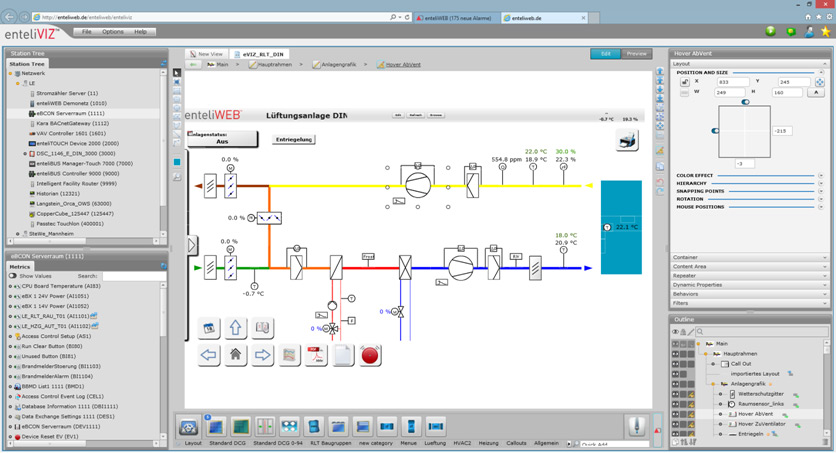The height and width of the screenshot is (453, 836).
Task: Click the green play icon in header
Action: (x=770, y=31)
